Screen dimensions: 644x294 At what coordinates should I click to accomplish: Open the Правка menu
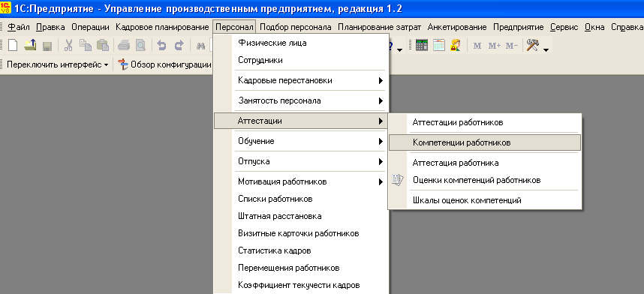(x=50, y=28)
